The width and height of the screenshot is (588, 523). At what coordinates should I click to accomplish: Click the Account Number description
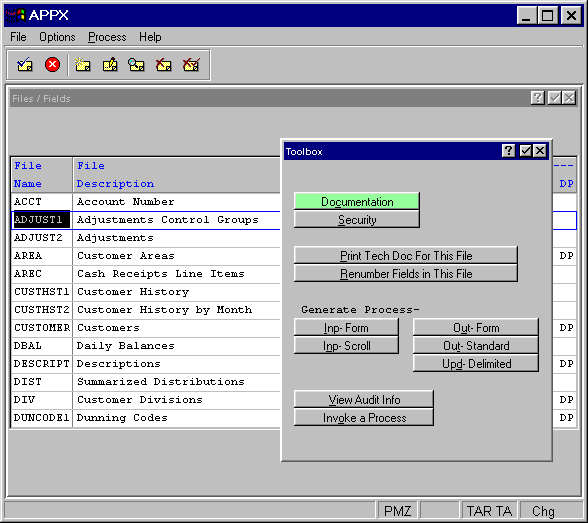126,202
